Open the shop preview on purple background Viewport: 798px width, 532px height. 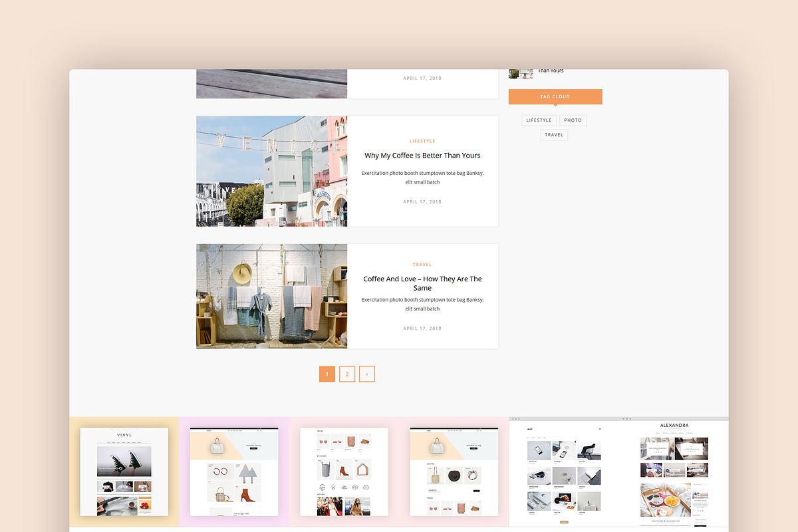234,471
